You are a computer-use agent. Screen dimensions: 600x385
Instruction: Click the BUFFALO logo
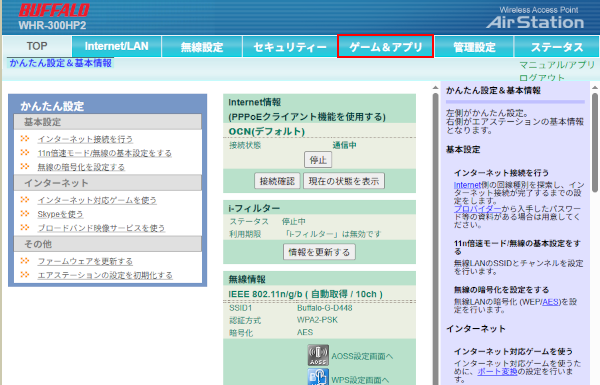(x=54, y=10)
